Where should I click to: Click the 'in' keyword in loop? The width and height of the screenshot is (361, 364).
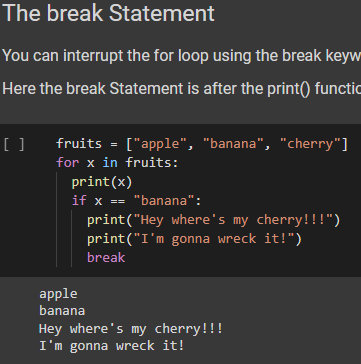point(110,163)
